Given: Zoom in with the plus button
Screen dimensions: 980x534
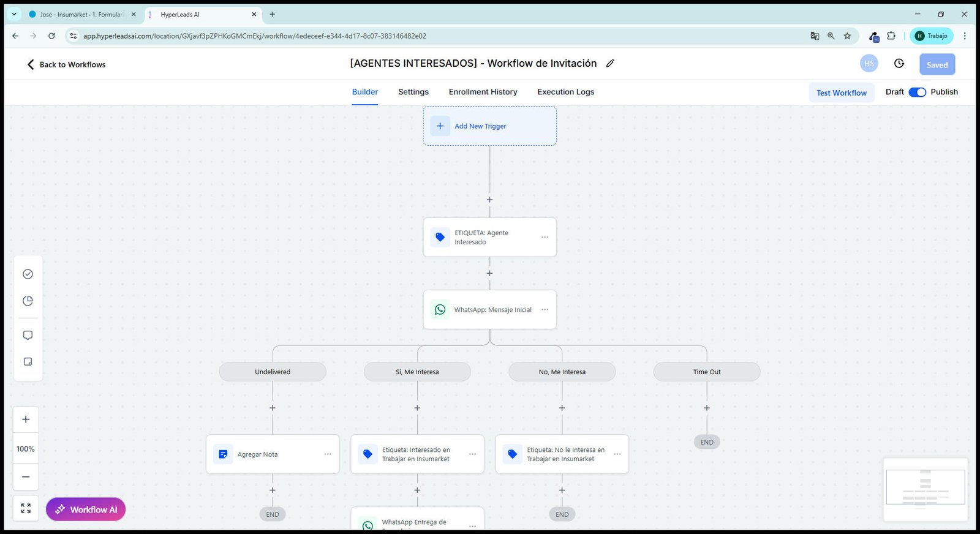Looking at the screenshot, I should click(26, 419).
